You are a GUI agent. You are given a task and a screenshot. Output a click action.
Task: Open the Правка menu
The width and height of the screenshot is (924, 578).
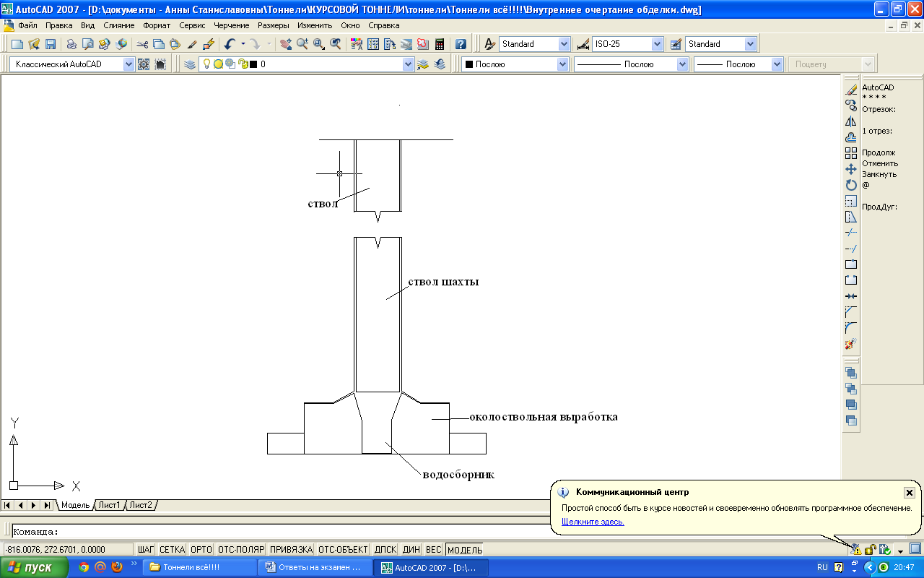click(59, 25)
